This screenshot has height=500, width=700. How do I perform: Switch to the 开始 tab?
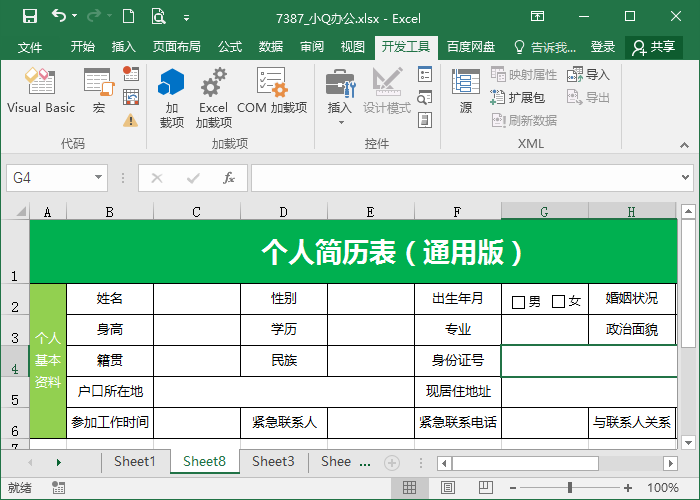point(83,46)
